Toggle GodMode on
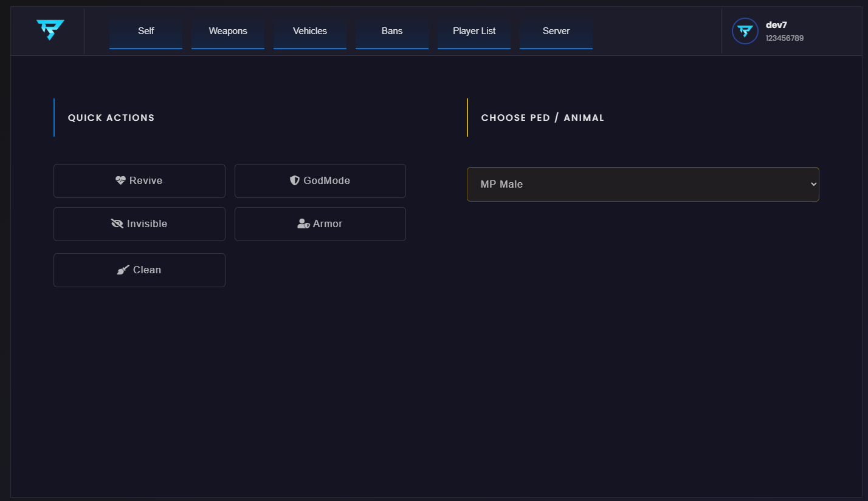The width and height of the screenshot is (868, 501). [x=320, y=180]
